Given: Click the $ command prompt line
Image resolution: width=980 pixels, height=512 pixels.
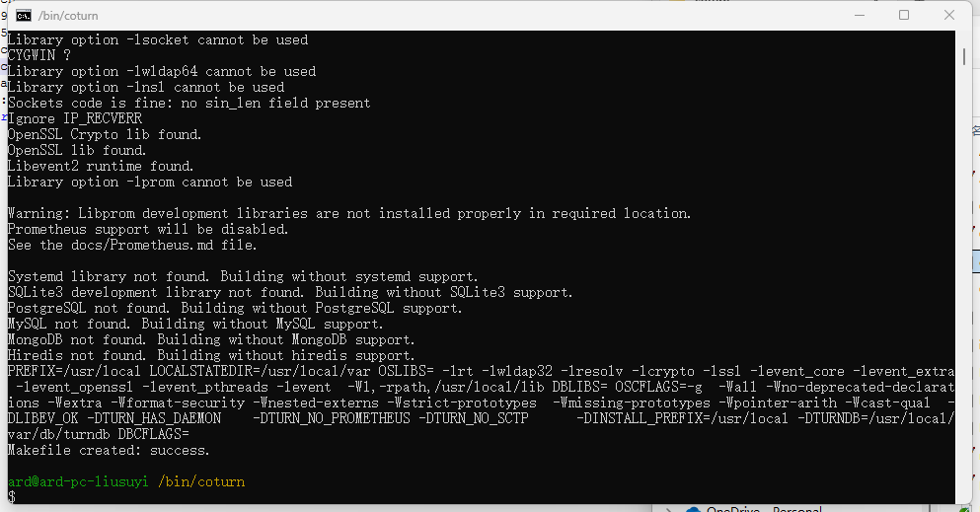Looking at the screenshot, I should click(x=12, y=497).
